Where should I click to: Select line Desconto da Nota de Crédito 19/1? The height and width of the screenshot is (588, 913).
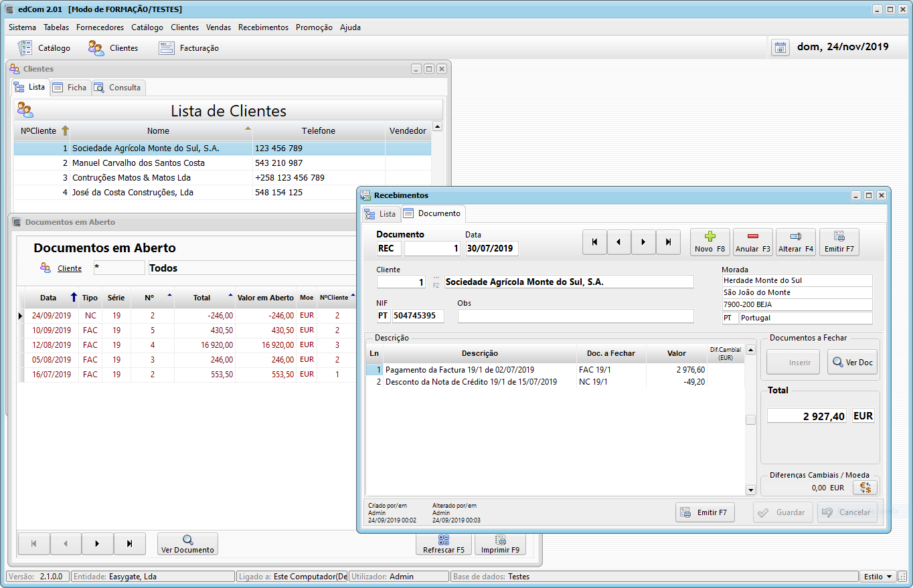[x=555, y=382]
